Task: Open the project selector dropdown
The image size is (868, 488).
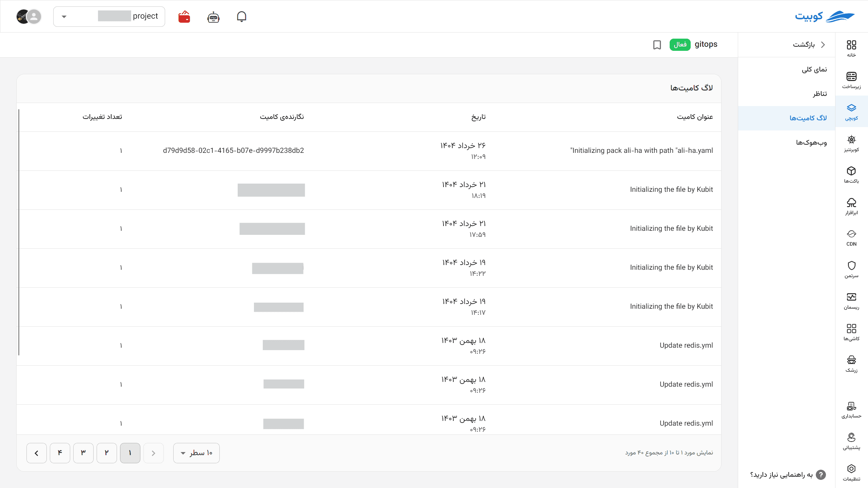Action: (x=109, y=16)
